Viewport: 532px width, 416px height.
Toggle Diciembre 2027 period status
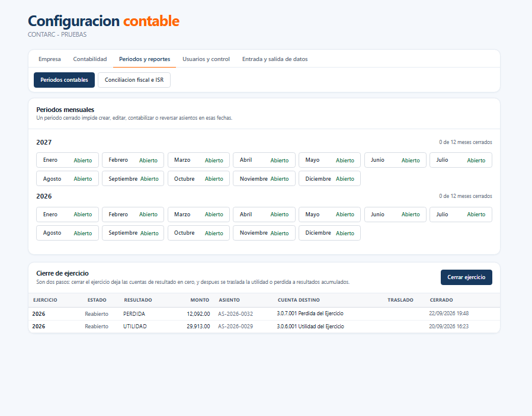click(x=329, y=178)
